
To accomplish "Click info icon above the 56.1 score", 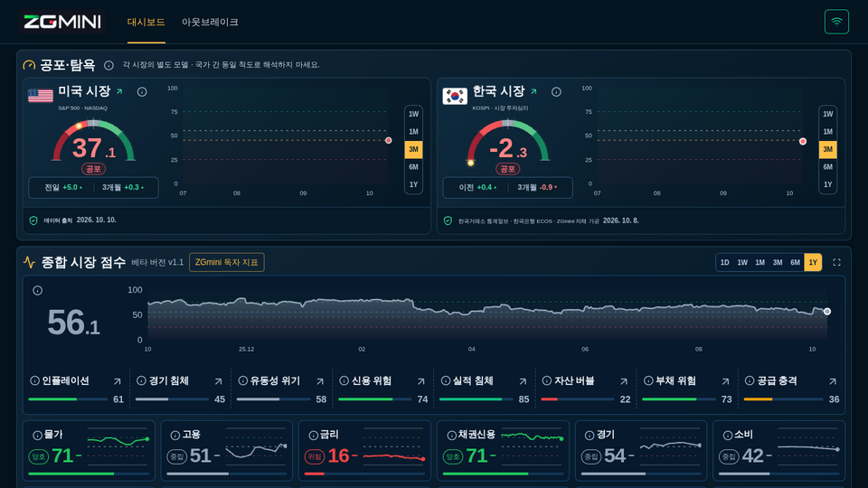I will click(x=38, y=290).
